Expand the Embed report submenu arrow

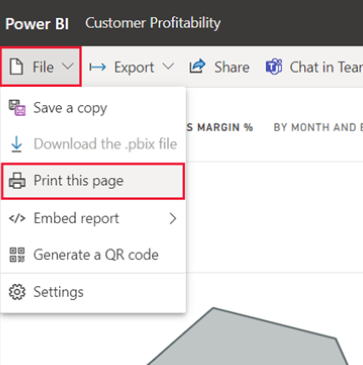click(x=173, y=219)
